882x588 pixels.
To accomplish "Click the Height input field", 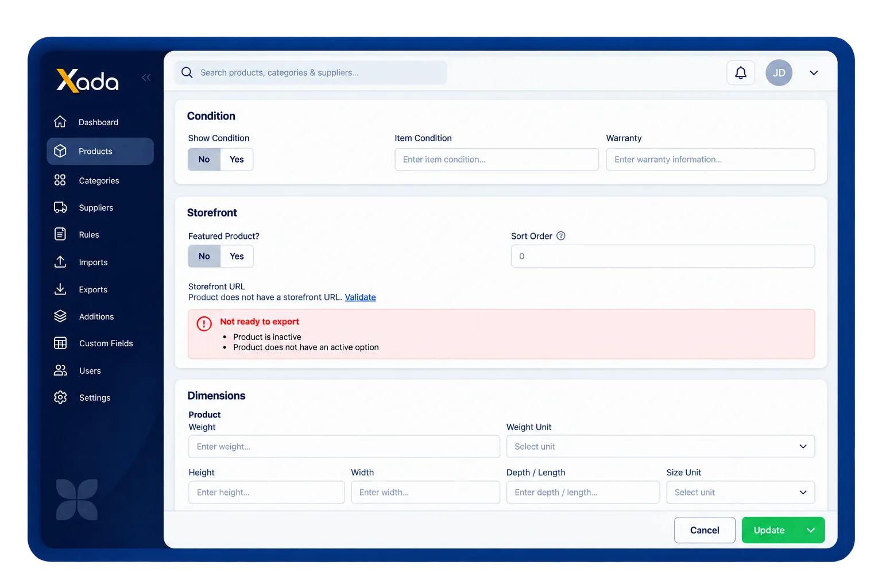I will [x=266, y=493].
